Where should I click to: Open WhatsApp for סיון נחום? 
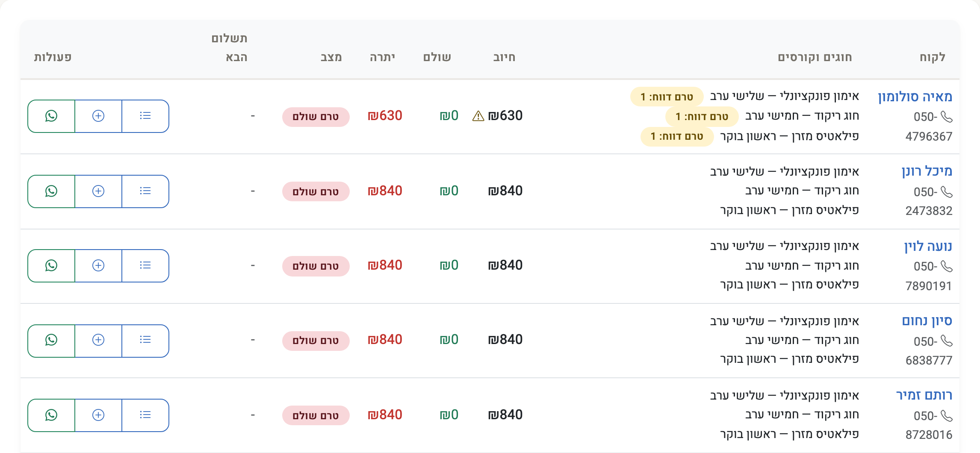coord(51,340)
